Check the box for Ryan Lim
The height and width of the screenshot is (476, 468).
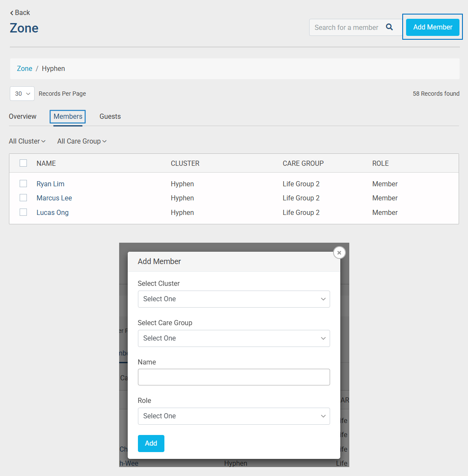[x=23, y=184]
